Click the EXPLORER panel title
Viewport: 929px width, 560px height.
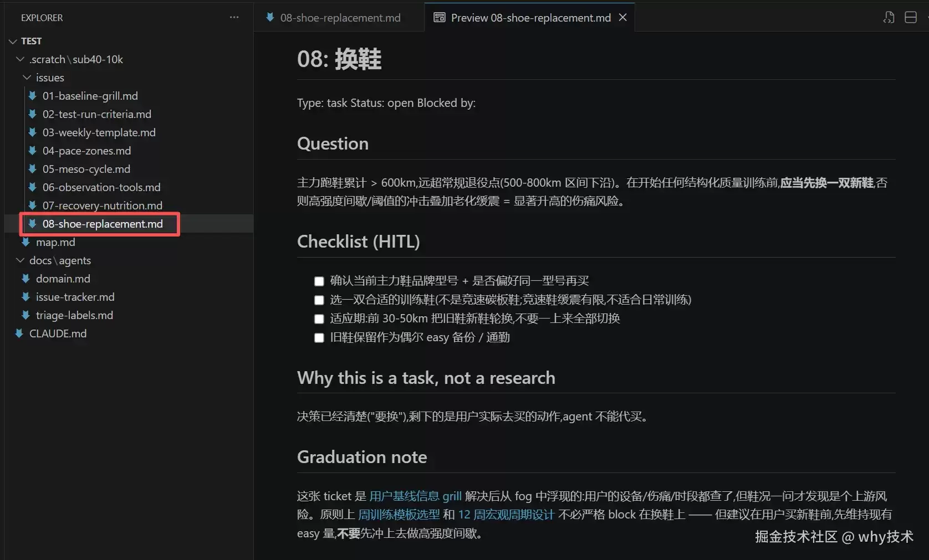click(42, 18)
